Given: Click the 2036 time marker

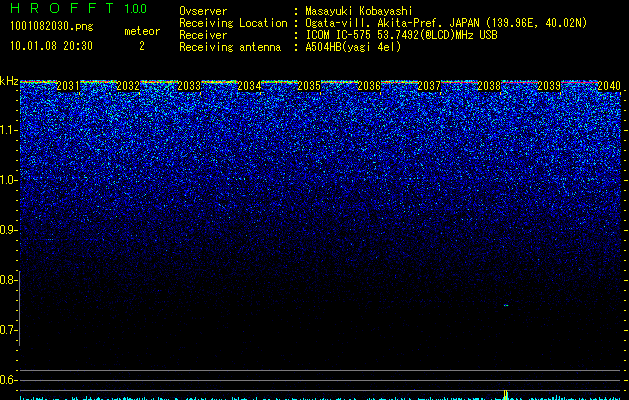Looking at the screenshot, I should click(x=369, y=86).
